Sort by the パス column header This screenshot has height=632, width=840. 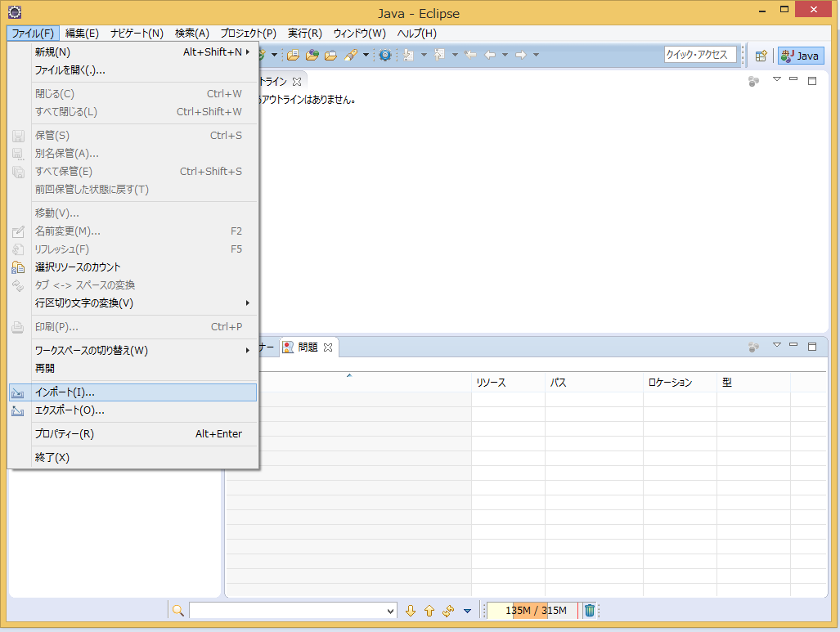point(594,383)
